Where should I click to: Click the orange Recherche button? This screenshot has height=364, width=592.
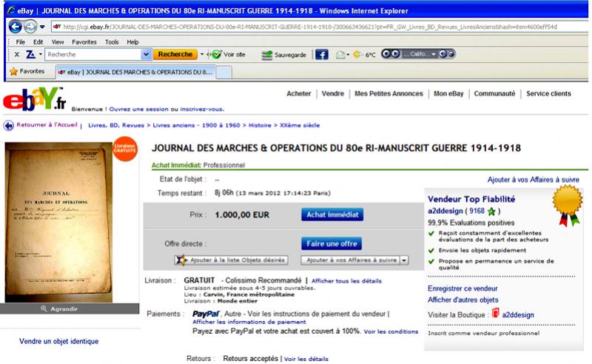pyautogui.click(x=175, y=54)
